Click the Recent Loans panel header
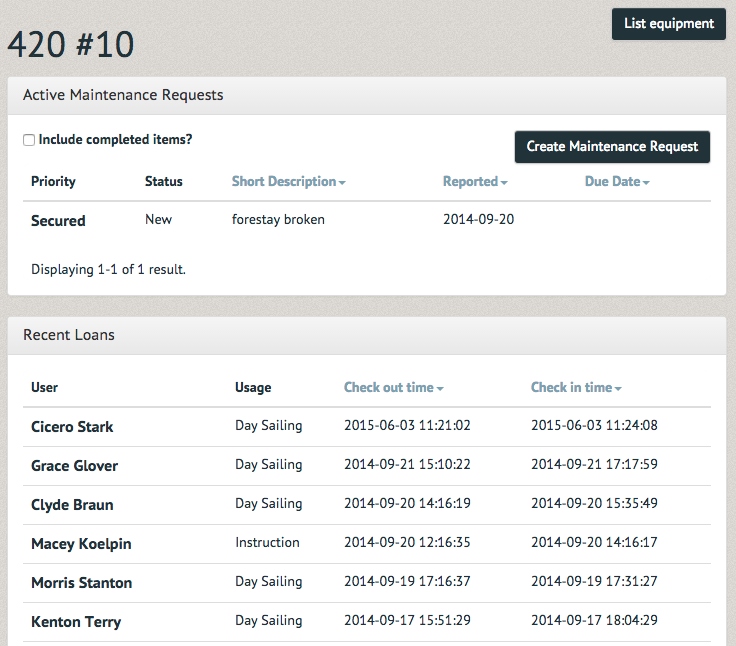The width and height of the screenshot is (736, 646). 367,335
